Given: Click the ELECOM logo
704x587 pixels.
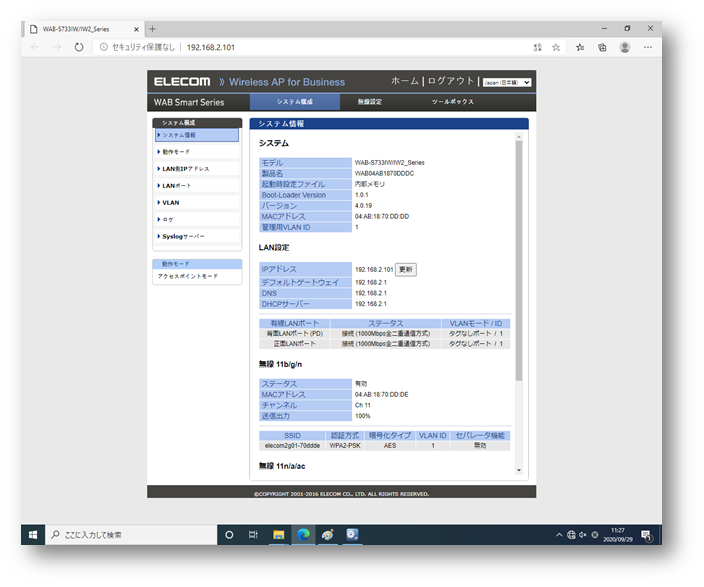Looking at the screenshot, I should tap(182, 82).
